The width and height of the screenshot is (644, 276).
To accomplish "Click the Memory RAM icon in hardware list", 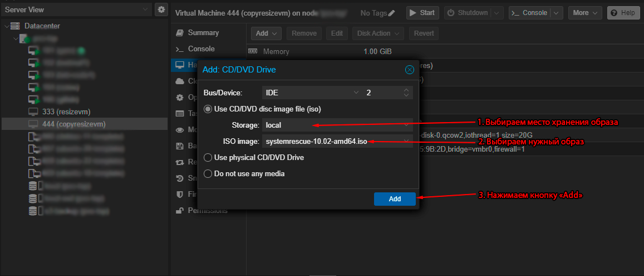I will pos(253,51).
